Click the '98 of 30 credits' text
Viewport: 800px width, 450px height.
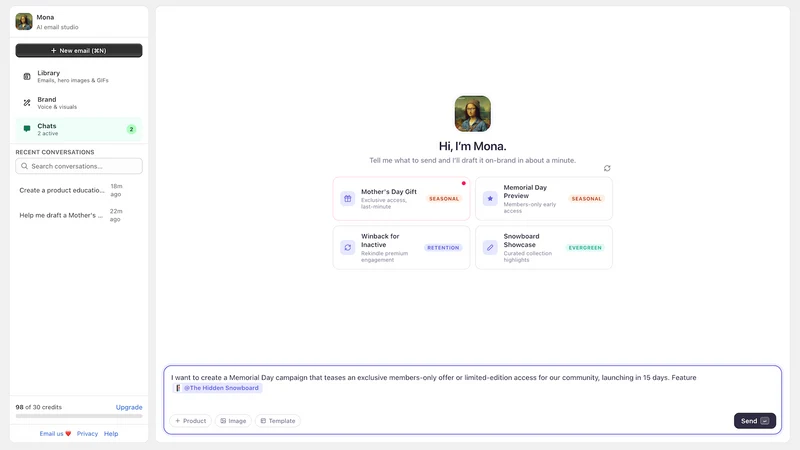pyautogui.click(x=38, y=407)
